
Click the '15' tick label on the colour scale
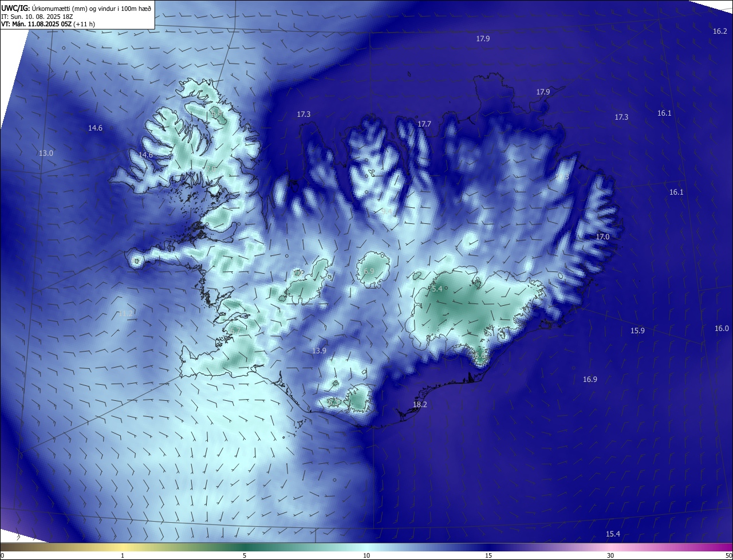coord(488,555)
